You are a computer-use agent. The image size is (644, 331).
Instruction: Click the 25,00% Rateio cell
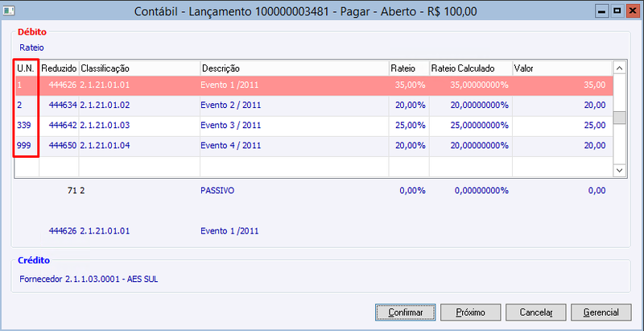tap(409, 126)
